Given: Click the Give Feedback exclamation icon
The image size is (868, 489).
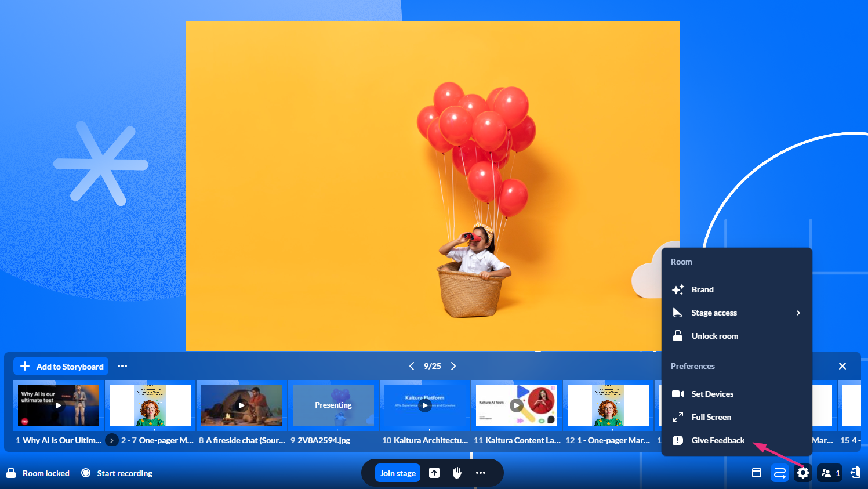Looking at the screenshot, I should pos(678,440).
